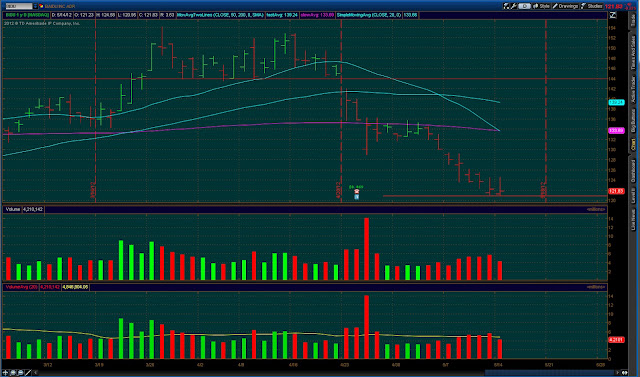Select the D daily timeframe button

pyautogui.click(x=524, y=6)
